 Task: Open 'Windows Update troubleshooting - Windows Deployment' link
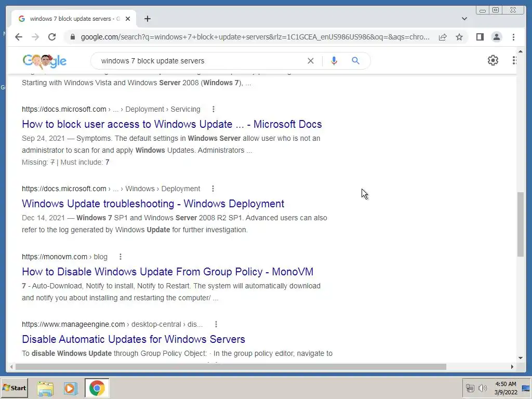tap(153, 204)
